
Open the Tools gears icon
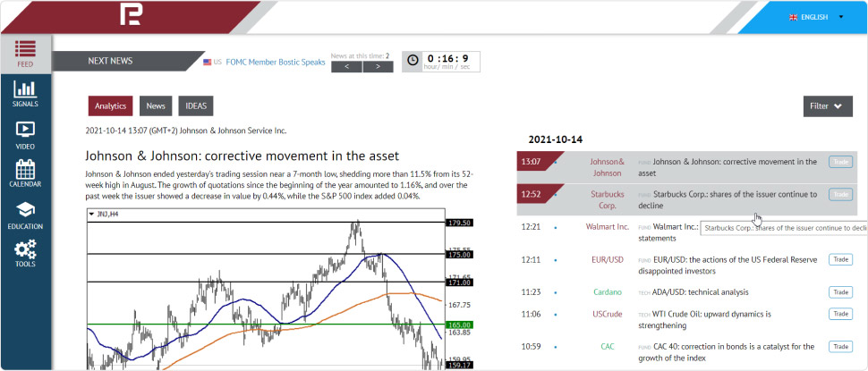point(25,249)
